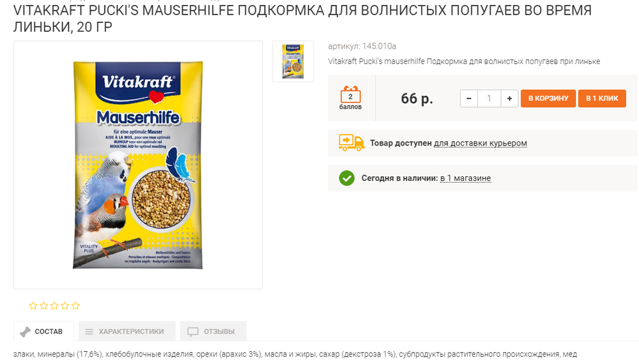Open the large Mauserhilfe product image
Screen dimensions: 639x364
138,164
